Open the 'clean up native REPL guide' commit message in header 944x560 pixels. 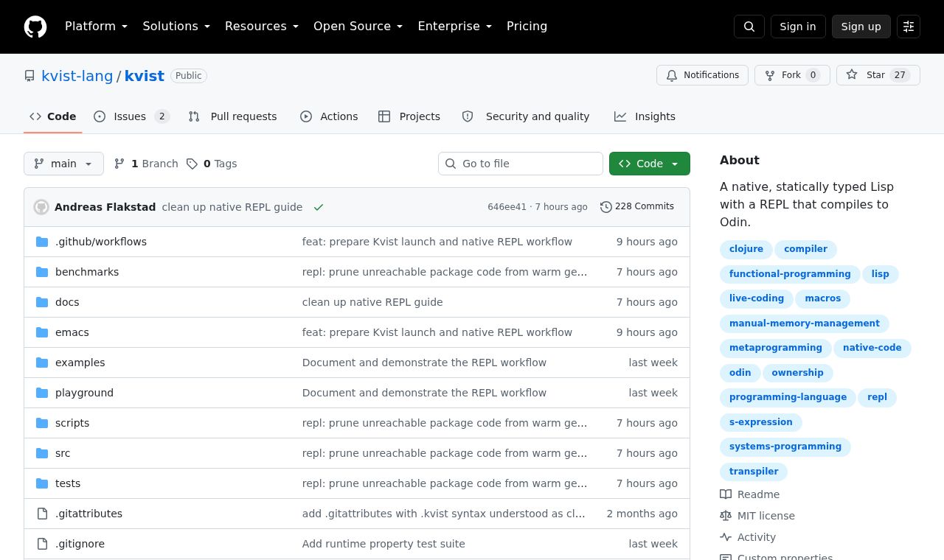click(x=232, y=207)
